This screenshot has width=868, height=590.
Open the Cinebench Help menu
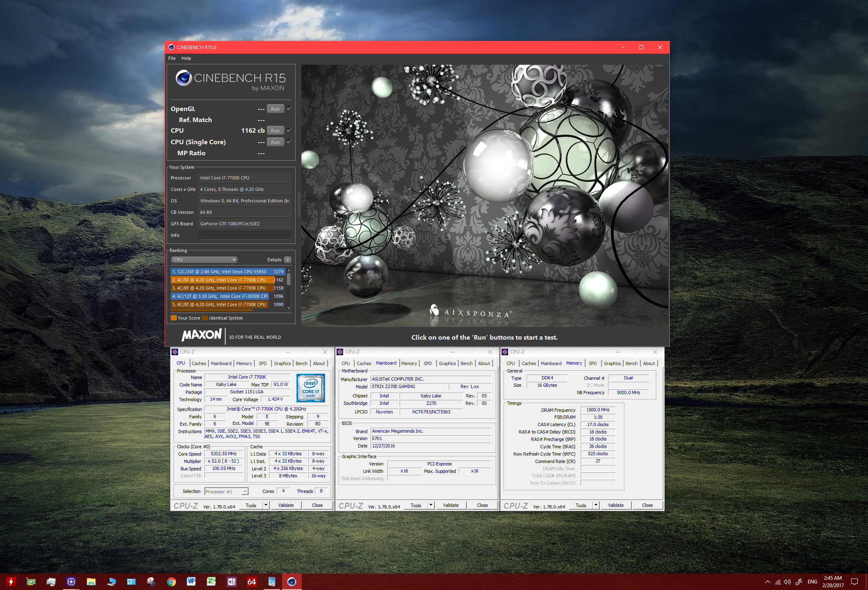pos(186,58)
